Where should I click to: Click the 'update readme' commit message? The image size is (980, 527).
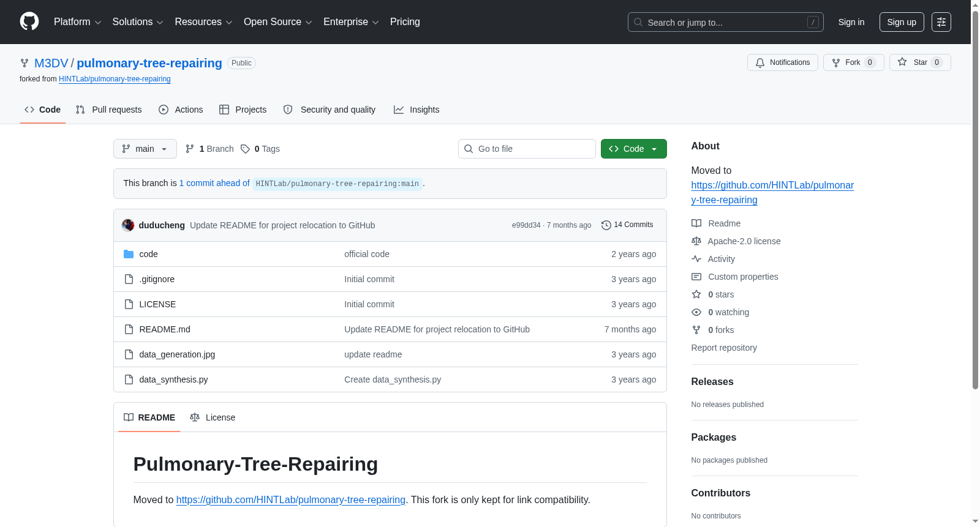point(373,354)
